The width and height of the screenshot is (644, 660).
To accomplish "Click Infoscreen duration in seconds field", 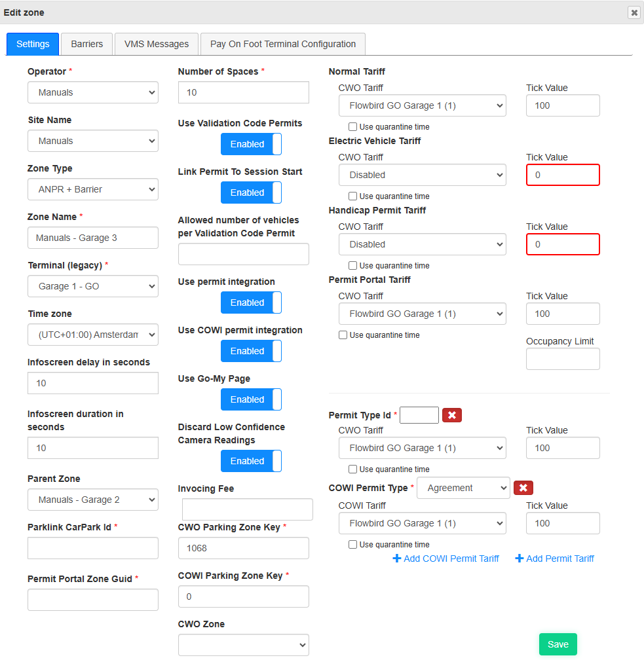I will click(93, 448).
